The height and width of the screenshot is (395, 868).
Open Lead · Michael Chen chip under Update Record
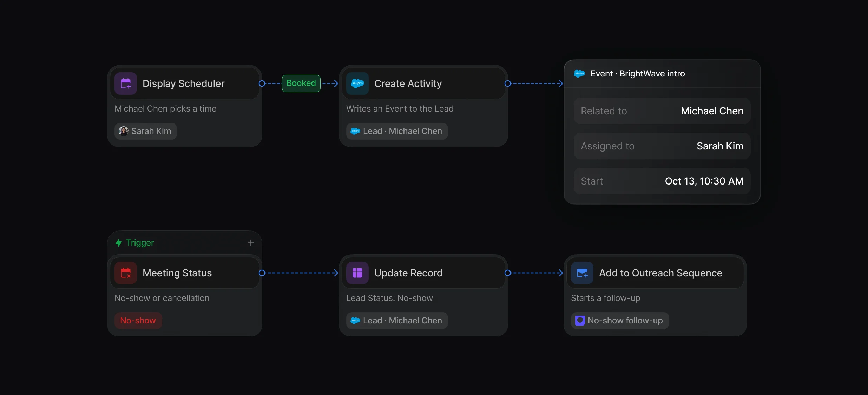(397, 321)
